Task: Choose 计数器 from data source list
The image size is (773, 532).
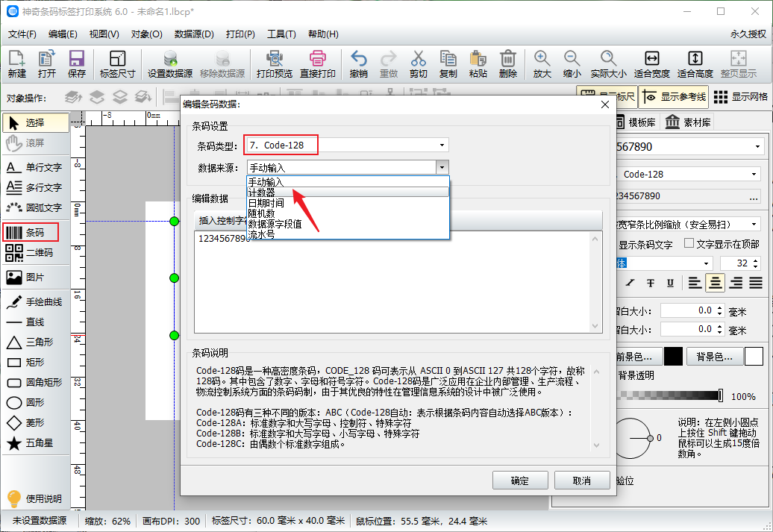Action: pos(348,193)
